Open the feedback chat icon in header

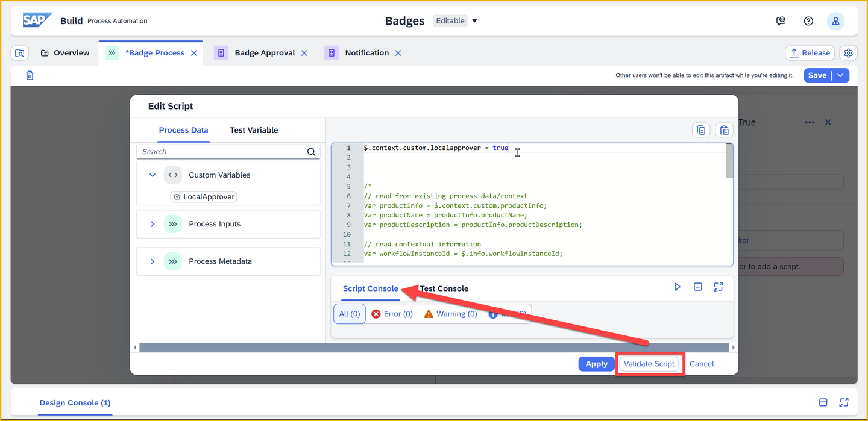(781, 21)
